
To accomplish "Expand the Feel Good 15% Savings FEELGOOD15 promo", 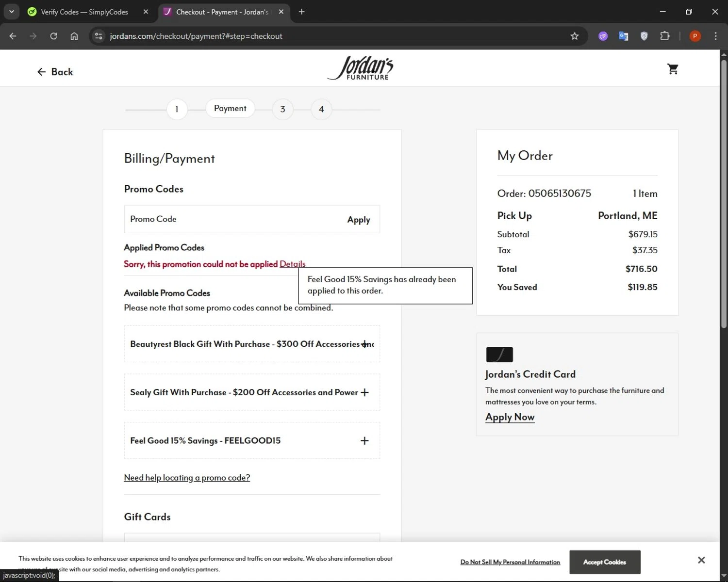I will click(x=252, y=440).
